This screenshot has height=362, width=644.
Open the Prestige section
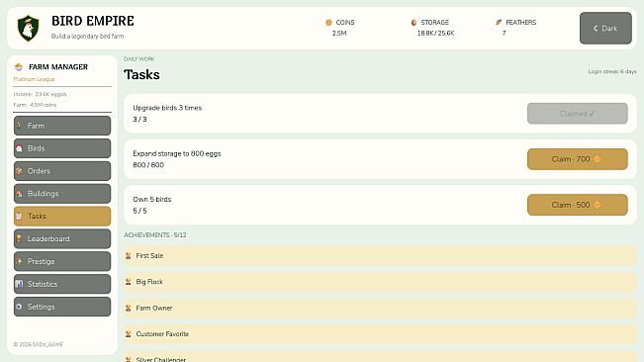62,261
